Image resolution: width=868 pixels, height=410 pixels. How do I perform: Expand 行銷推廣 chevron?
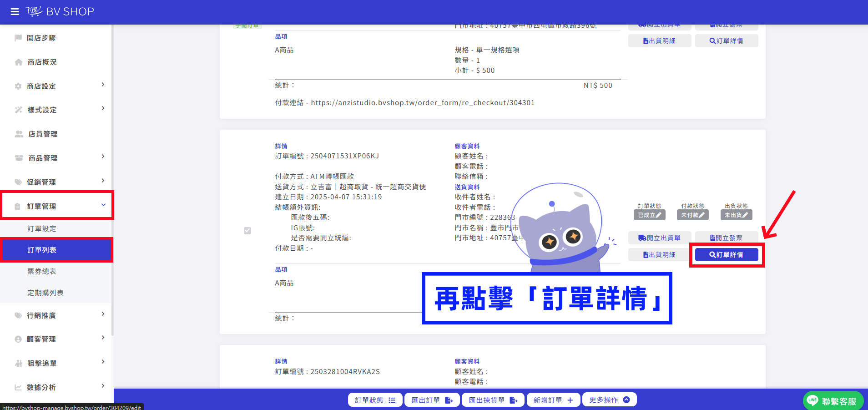coord(103,314)
